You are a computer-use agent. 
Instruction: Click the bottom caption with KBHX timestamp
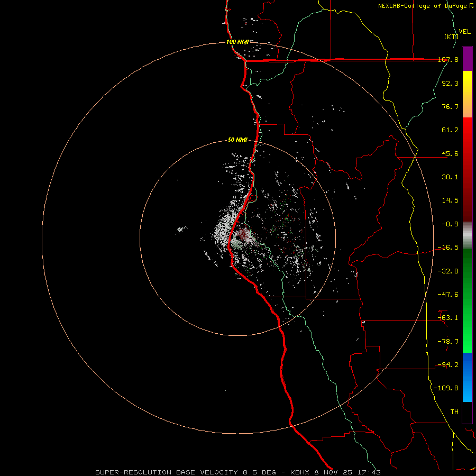tap(238, 472)
